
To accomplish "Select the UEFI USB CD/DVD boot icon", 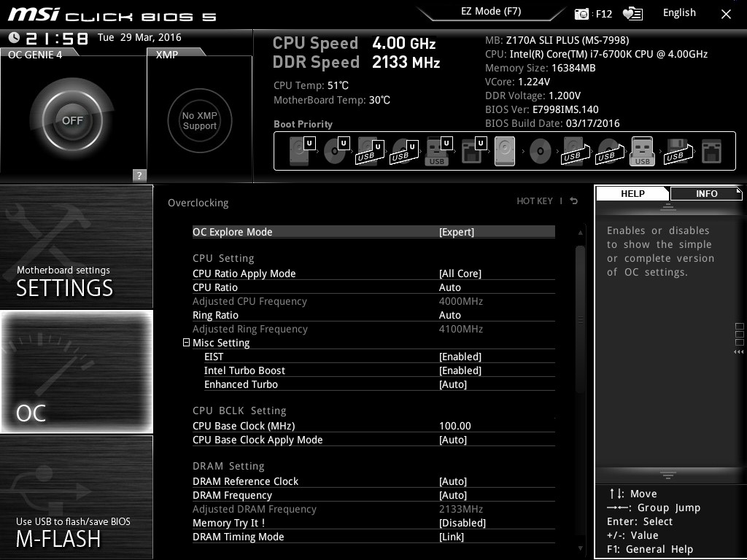I will pyautogui.click(x=404, y=152).
